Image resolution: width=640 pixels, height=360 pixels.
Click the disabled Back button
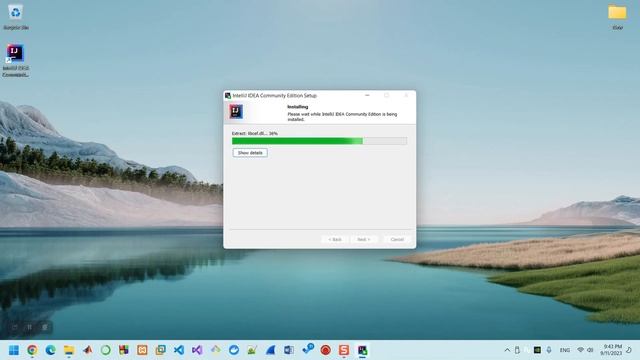335,239
